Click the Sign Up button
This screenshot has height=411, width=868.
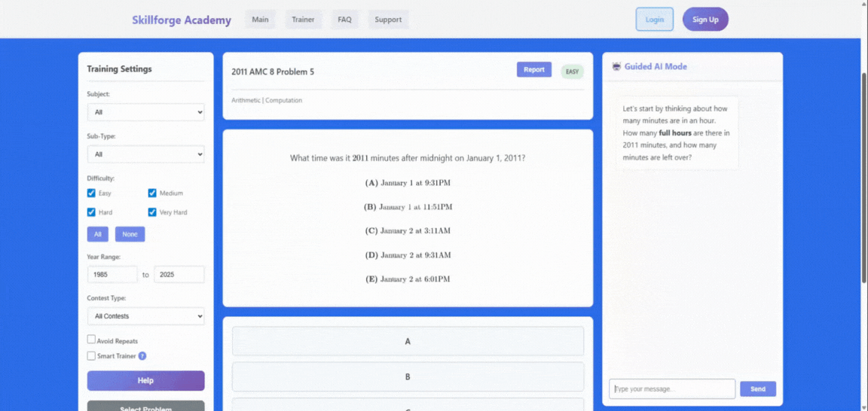tap(706, 20)
